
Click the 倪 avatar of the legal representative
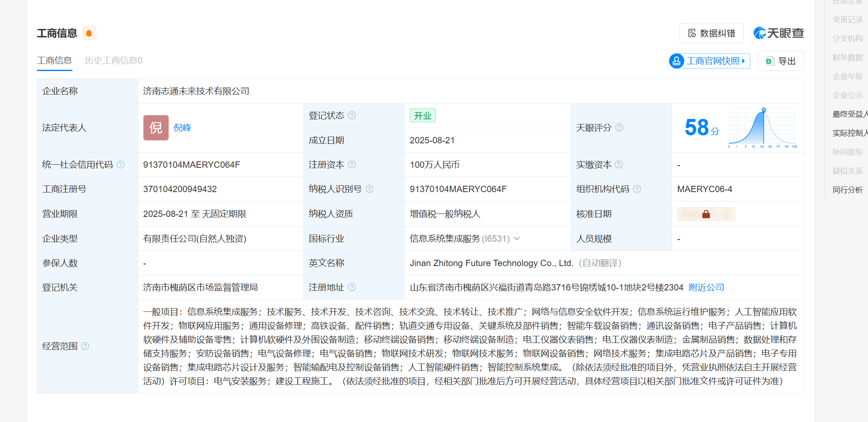(x=156, y=128)
